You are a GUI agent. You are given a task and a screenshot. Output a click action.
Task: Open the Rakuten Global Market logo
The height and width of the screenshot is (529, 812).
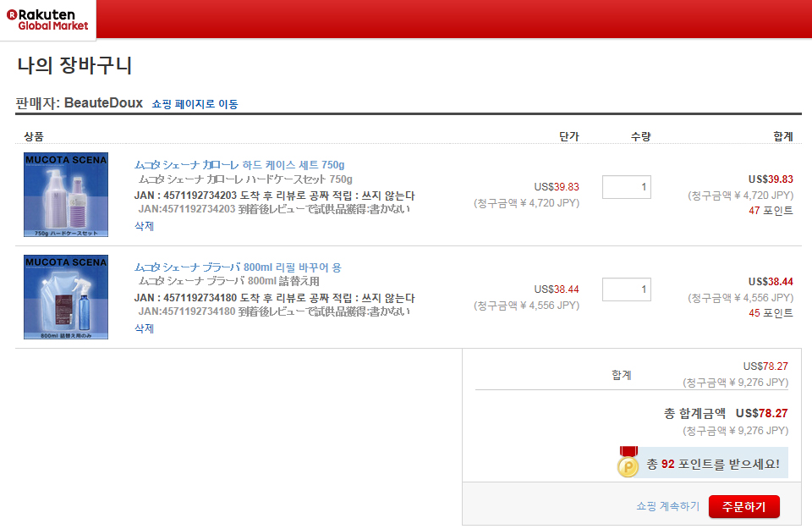47,19
